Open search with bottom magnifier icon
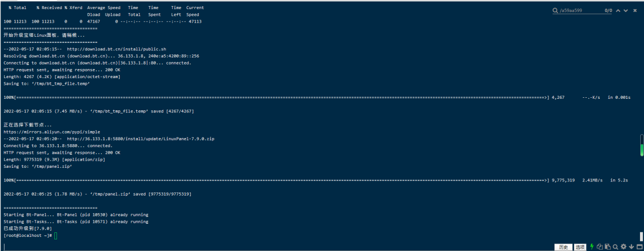The height and width of the screenshot is (251, 644). click(x=615, y=247)
